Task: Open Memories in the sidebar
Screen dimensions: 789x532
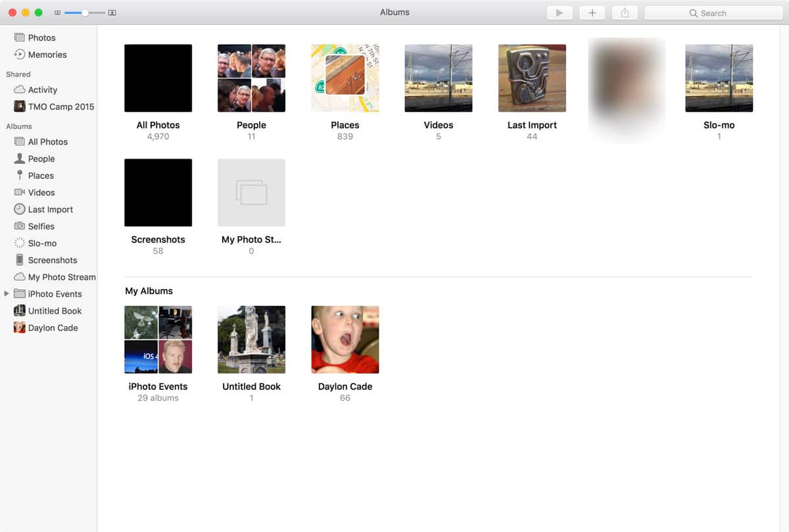Action: [x=47, y=55]
